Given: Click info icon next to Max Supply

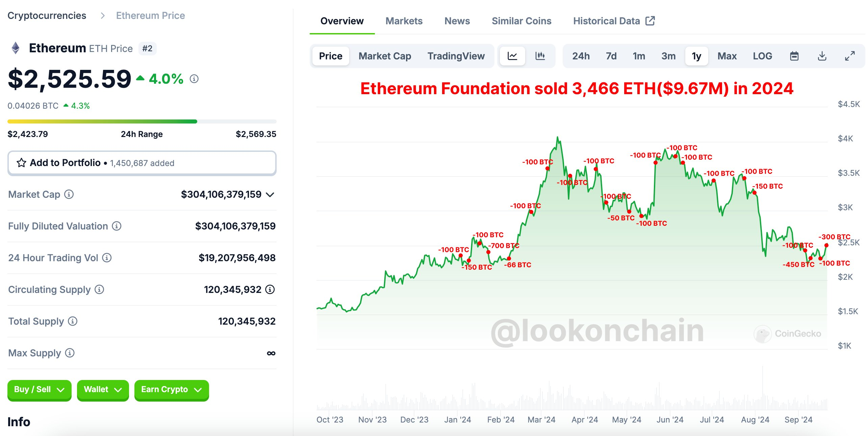Looking at the screenshot, I should pos(70,353).
